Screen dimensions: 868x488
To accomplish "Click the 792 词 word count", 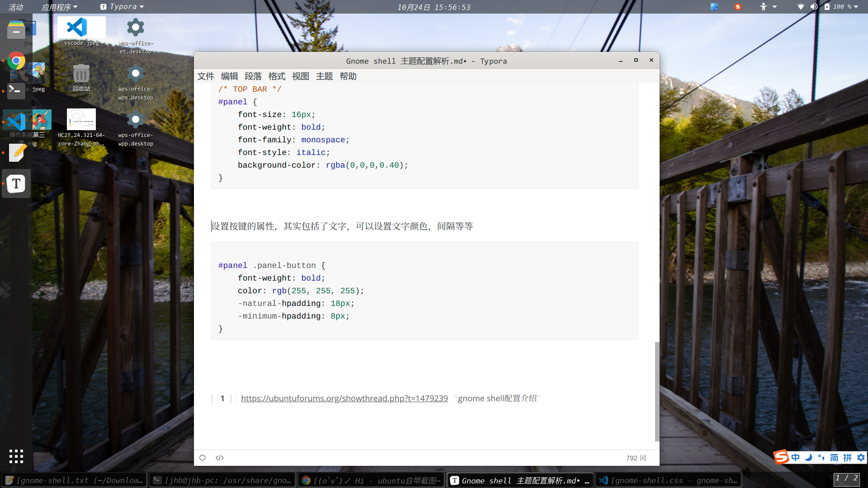I will [636, 458].
